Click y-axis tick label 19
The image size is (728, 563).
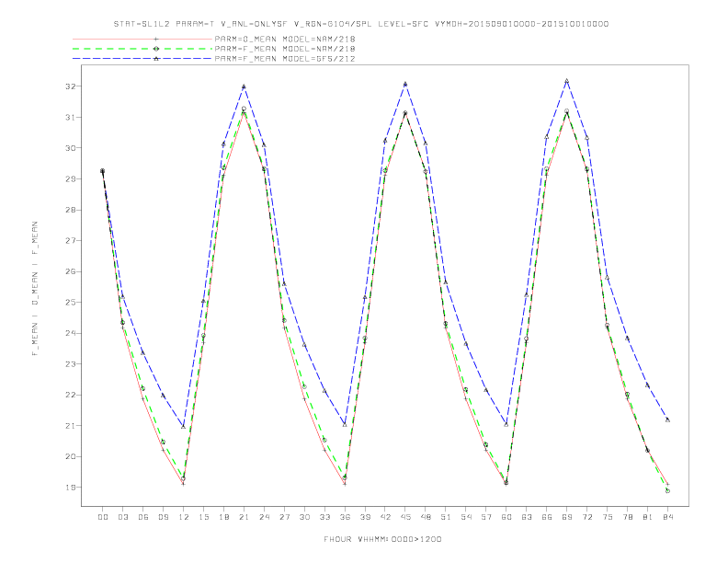point(71,488)
